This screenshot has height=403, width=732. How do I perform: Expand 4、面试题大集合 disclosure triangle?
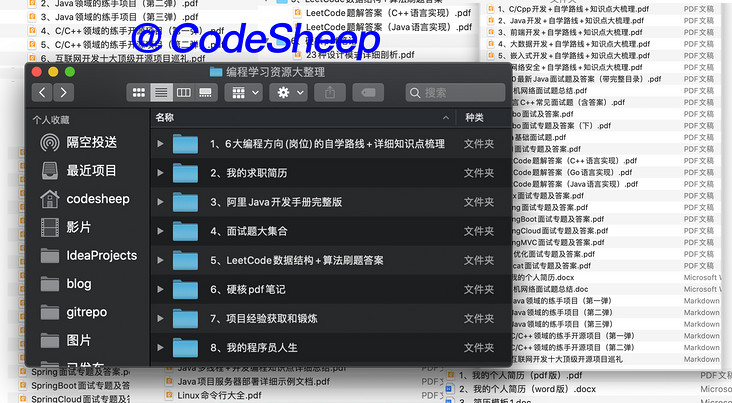pos(160,231)
